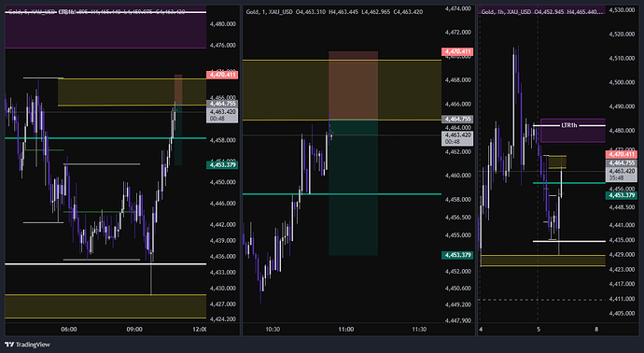Click the 4,456.500 price on 1-minute axis

[x=457, y=218]
